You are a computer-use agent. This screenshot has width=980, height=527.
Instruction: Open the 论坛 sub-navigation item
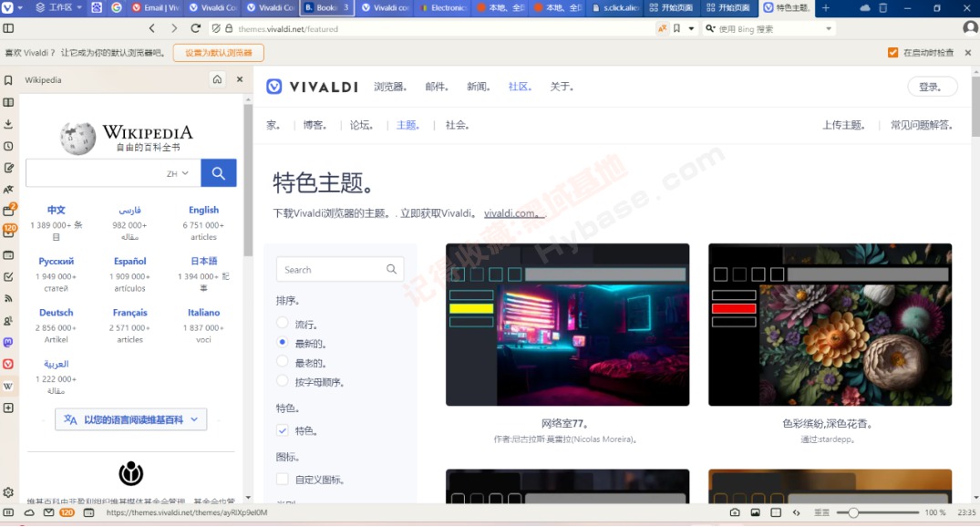pyautogui.click(x=361, y=125)
